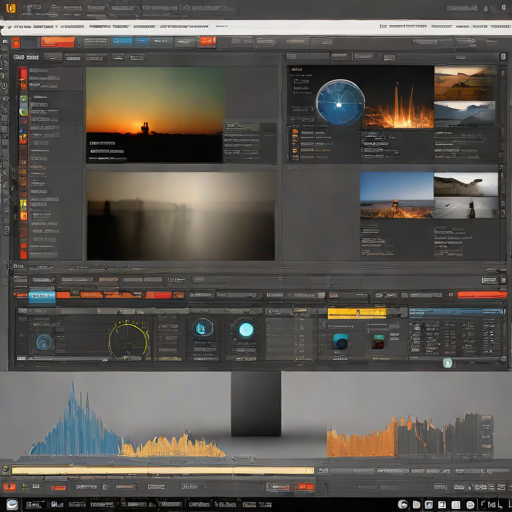The height and width of the screenshot is (512, 512).
Task: Click the document icon in system tray
Action: click(416, 505)
